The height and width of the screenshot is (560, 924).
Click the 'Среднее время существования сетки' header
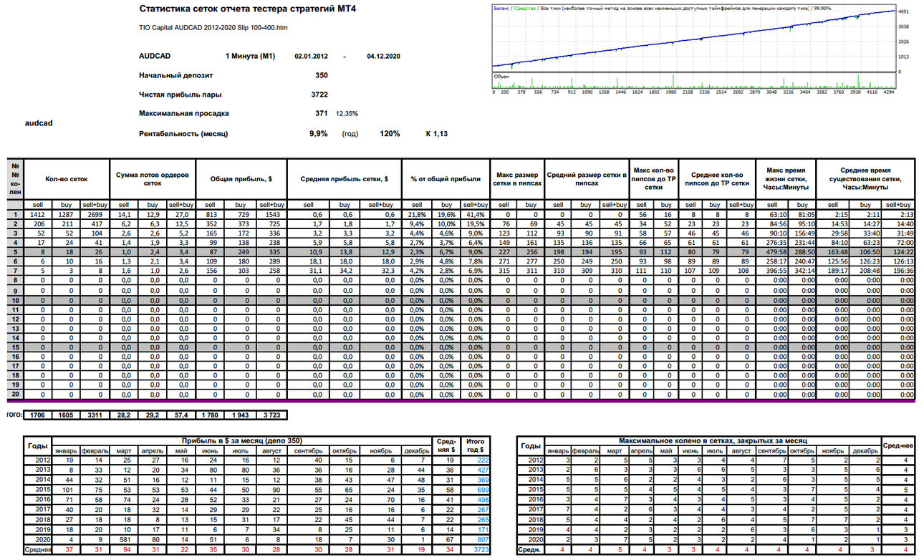coord(865,178)
